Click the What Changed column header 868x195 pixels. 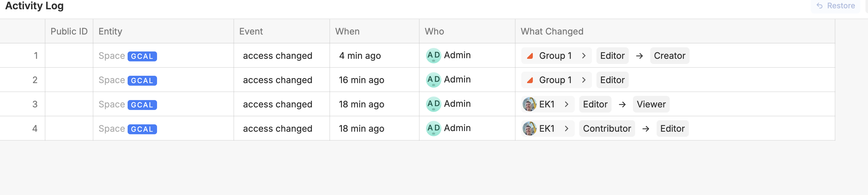click(552, 31)
